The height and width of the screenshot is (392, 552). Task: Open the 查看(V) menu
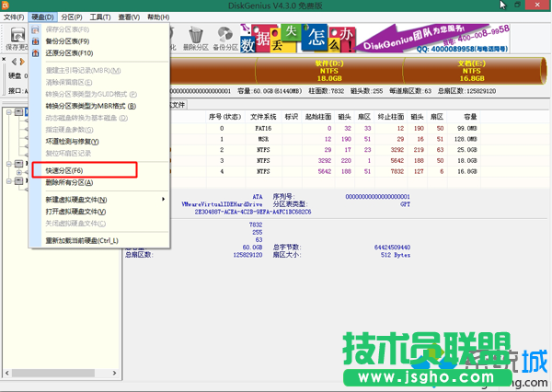(129, 17)
